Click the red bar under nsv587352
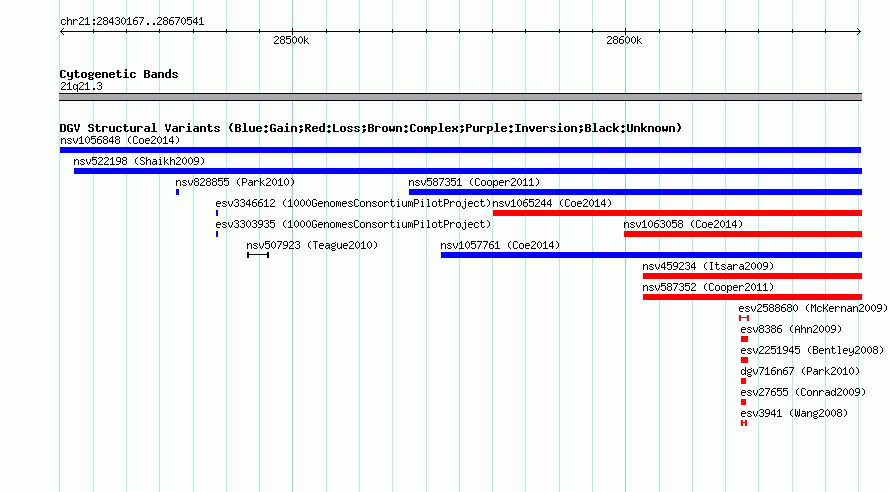Screen dimensions: 890x492 (752, 297)
